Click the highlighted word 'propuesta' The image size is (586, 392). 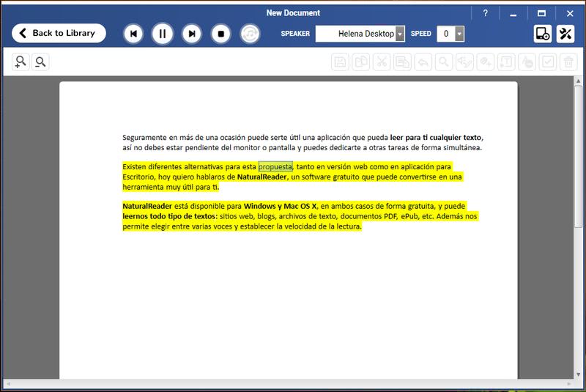tap(275, 166)
